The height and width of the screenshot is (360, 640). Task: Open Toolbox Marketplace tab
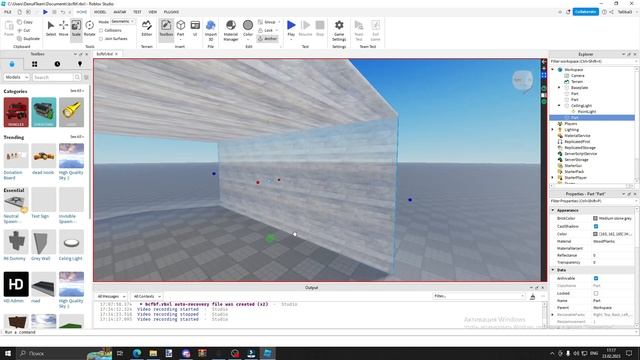point(12,64)
